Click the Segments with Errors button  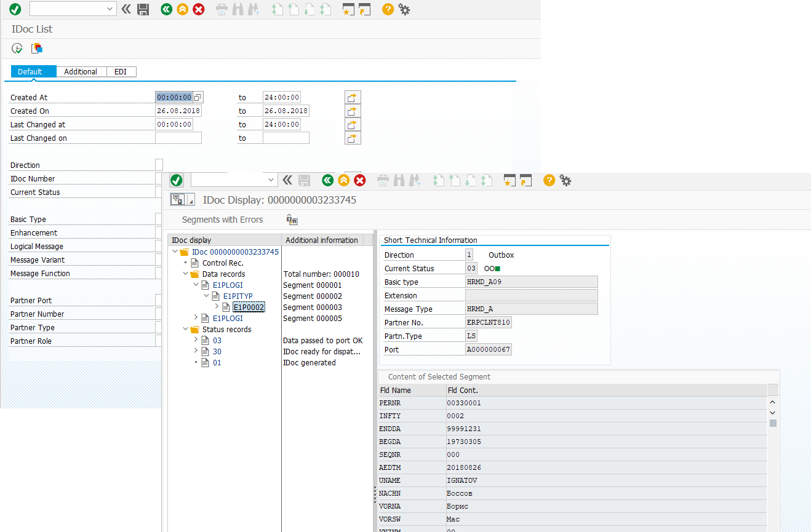pos(222,220)
